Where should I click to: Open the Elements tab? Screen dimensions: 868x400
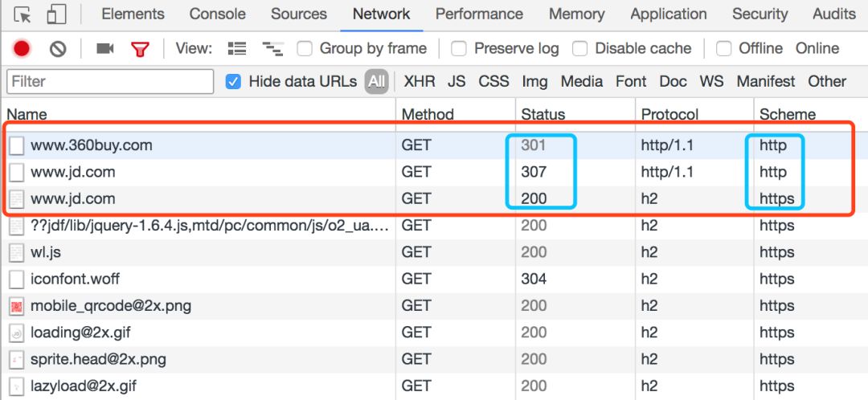pos(133,14)
